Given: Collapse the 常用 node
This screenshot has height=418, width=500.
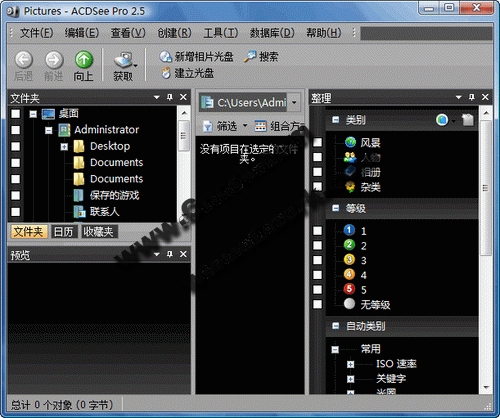Looking at the screenshot, I should (335, 349).
